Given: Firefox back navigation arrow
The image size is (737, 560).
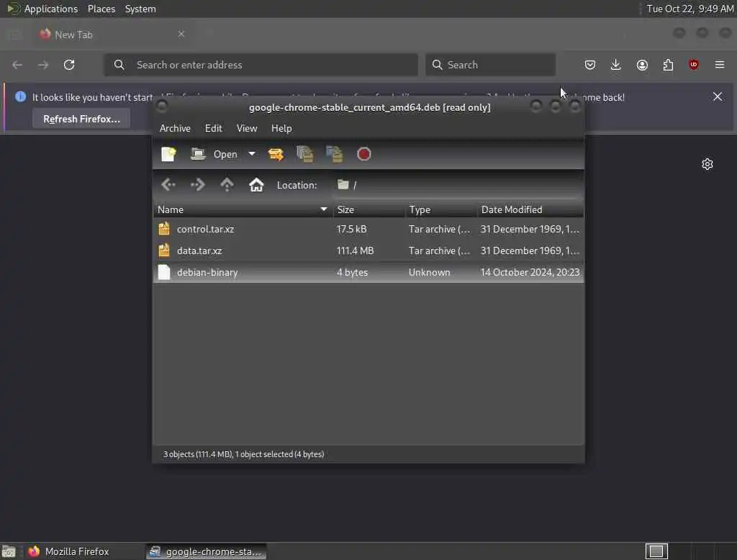Looking at the screenshot, I should [17, 65].
